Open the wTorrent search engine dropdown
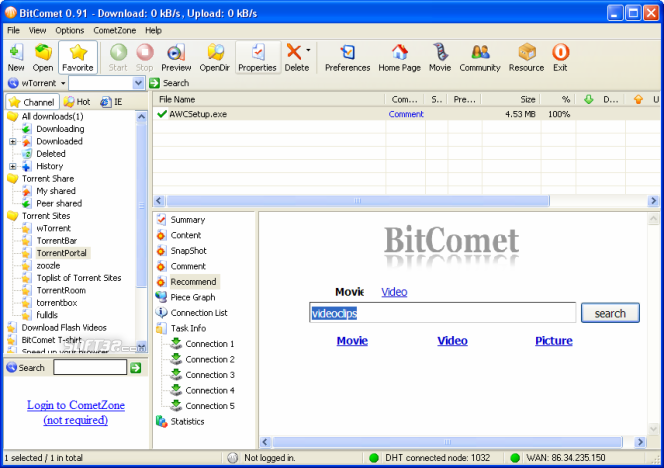The image size is (664, 468). [x=63, y=83]
